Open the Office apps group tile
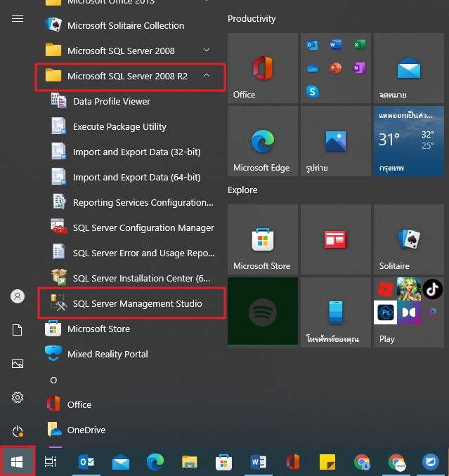Screen dimensions: 449x476 (x=336, y=68)
